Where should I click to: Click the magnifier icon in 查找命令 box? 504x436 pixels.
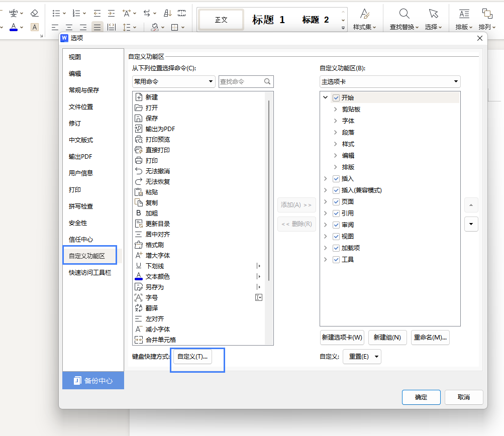267,81
